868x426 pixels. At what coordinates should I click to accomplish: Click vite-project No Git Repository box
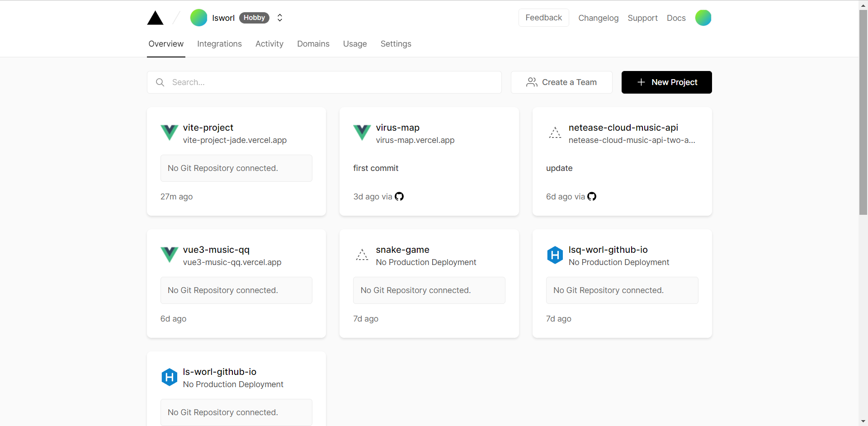click(236, 168)
